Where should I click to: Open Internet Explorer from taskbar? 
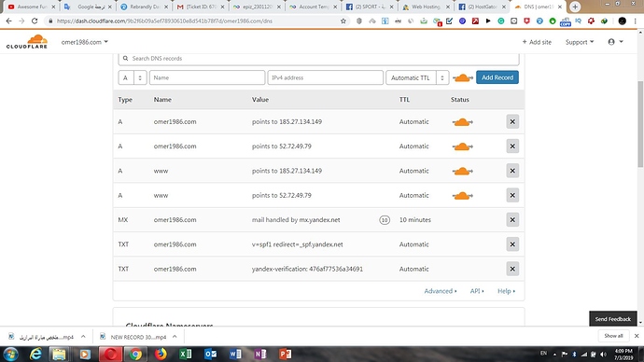pyautogui.click(x=35, y=354)
